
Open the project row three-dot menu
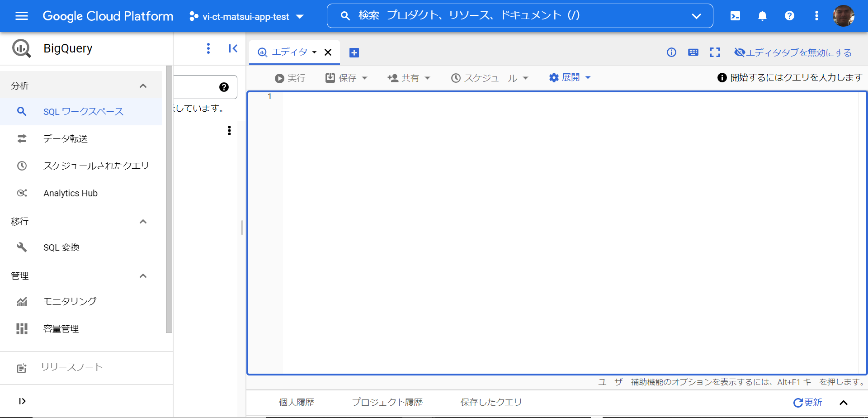(x=229, y=131)
